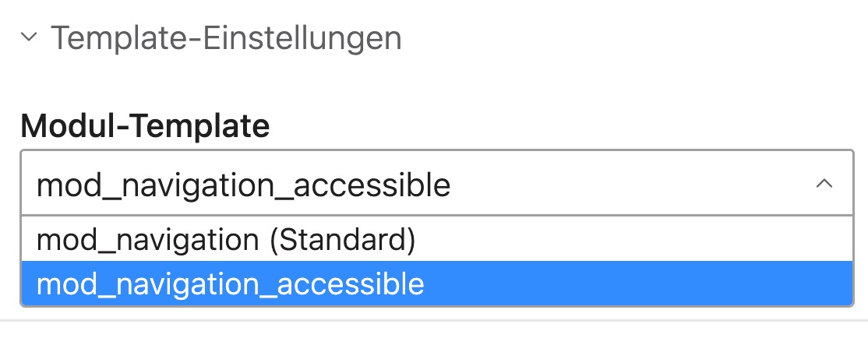
Task: Click the highlighted blue dropdown entry
Action: 436,284
